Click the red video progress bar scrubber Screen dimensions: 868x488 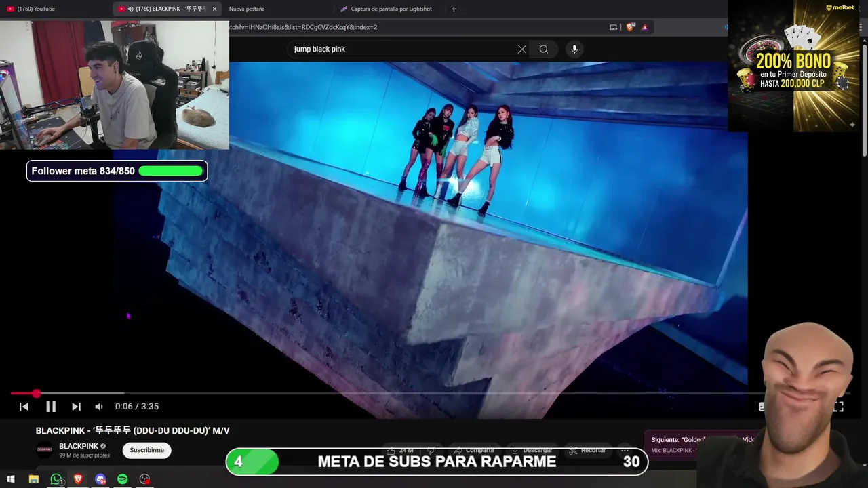pyautogui.click(x=36, y=393)
